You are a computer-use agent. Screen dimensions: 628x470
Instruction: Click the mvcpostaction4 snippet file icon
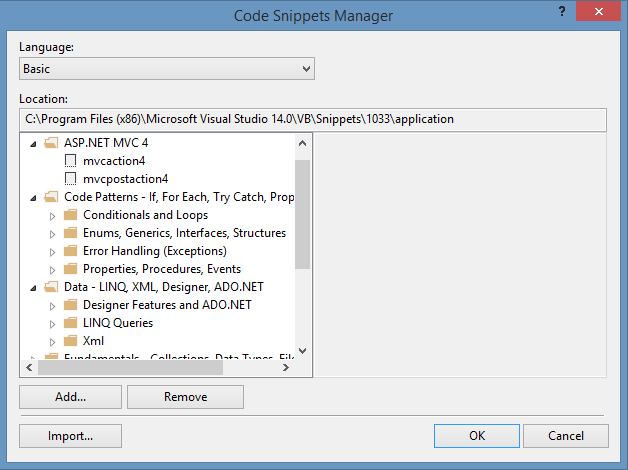(x=70, y=179)
